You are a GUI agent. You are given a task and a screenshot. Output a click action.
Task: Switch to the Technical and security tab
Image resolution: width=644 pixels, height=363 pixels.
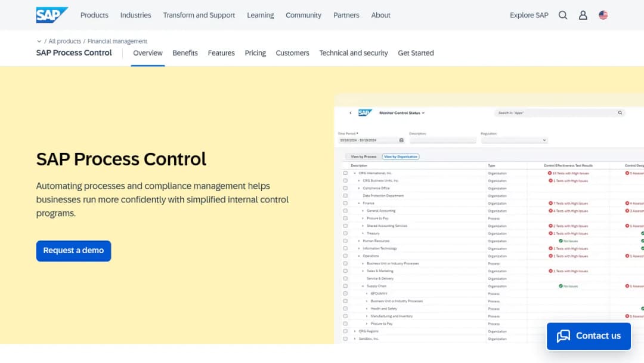tap(354, 53)
